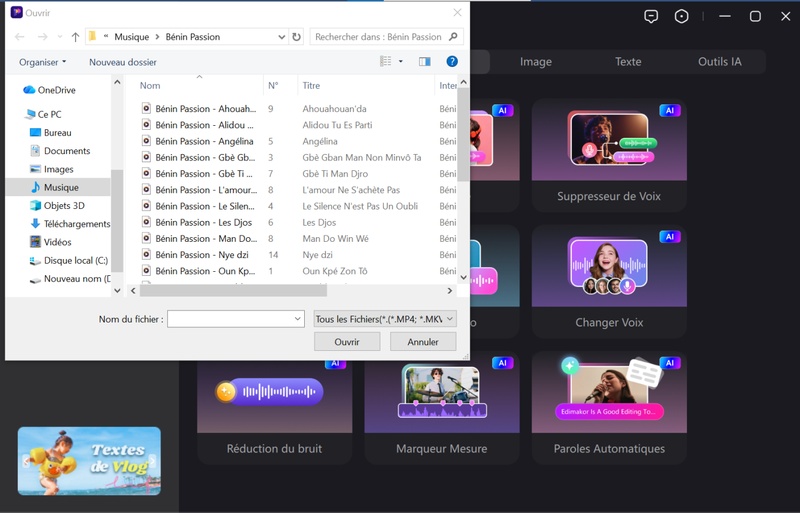Image resolution: width=800 pixels, height=513 pixels.
Task: Select file Bénin Passion - Le Silen...
Action: (198, 206)
